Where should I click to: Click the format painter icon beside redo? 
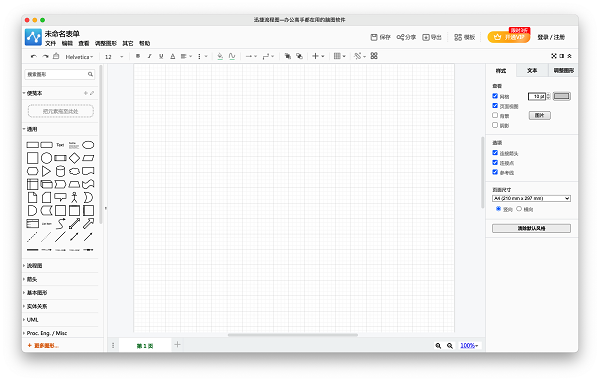(x=56, y=56)
